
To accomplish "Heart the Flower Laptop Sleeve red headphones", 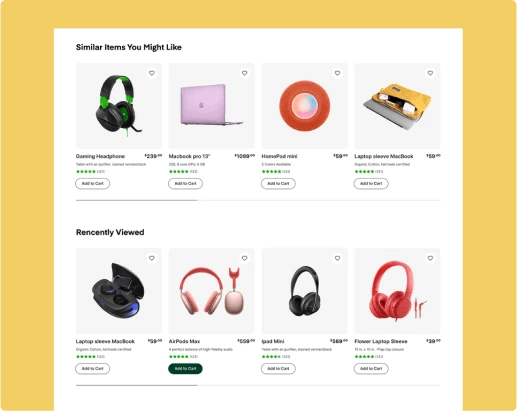I will tap(430, 258).
